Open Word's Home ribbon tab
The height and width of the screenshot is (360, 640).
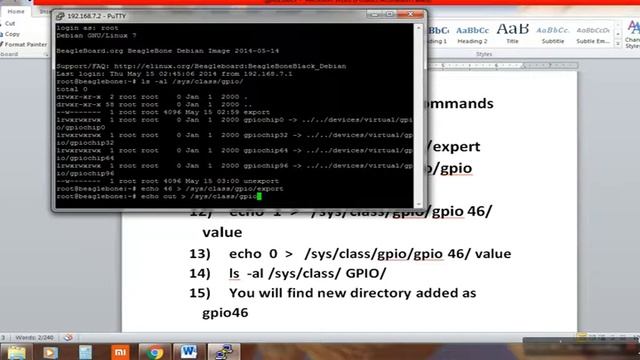tap(16, 11)
